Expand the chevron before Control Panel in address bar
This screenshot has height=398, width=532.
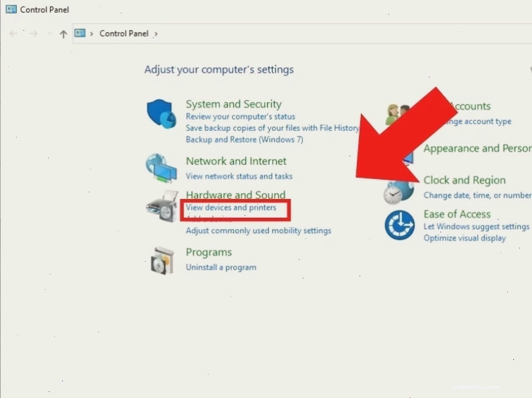(x=92, y=34)
